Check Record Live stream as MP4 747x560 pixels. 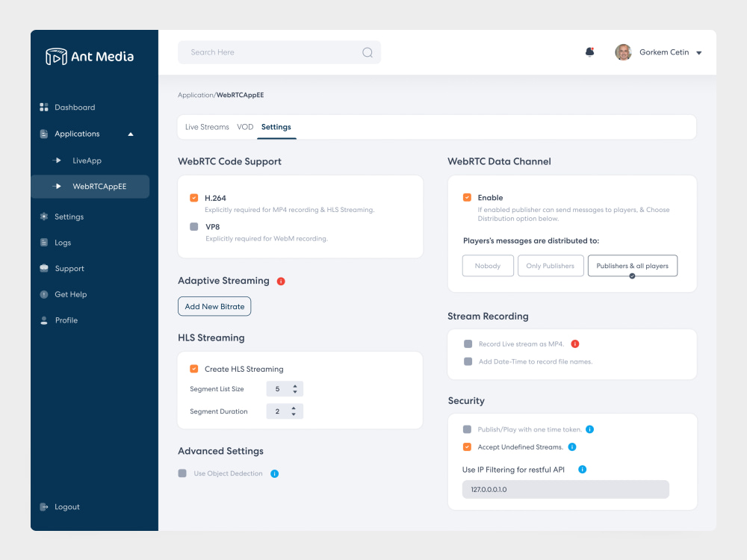(x=468, y=343)
